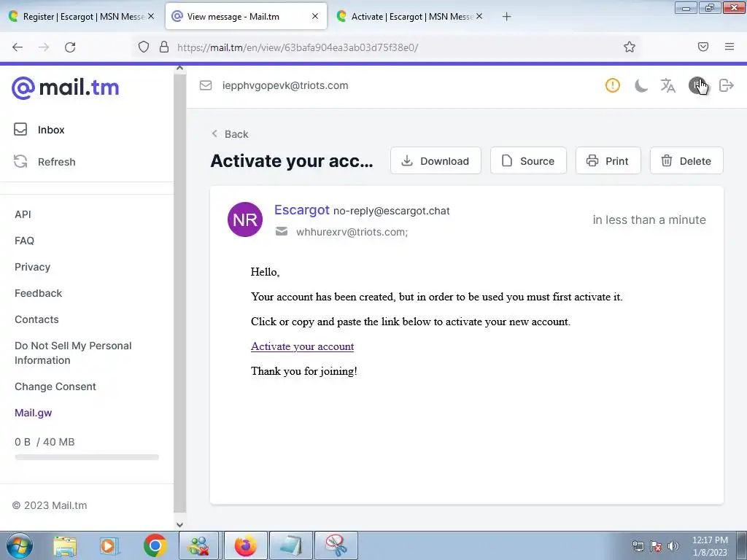This screenshot has width=747, height=560.
Task: Close the Register Escargot tab
Action: pos(150,16)
